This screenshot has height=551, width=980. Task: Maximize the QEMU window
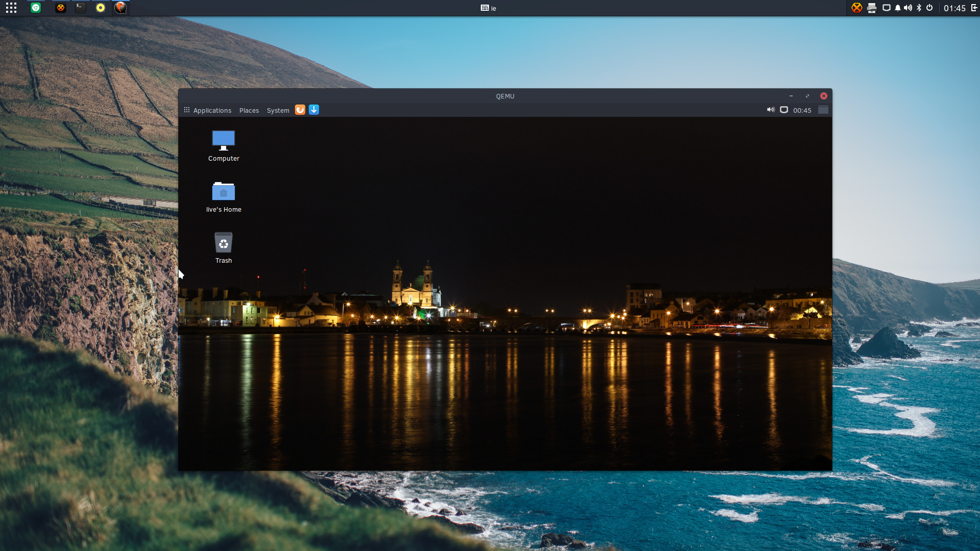tap(807, 96)
